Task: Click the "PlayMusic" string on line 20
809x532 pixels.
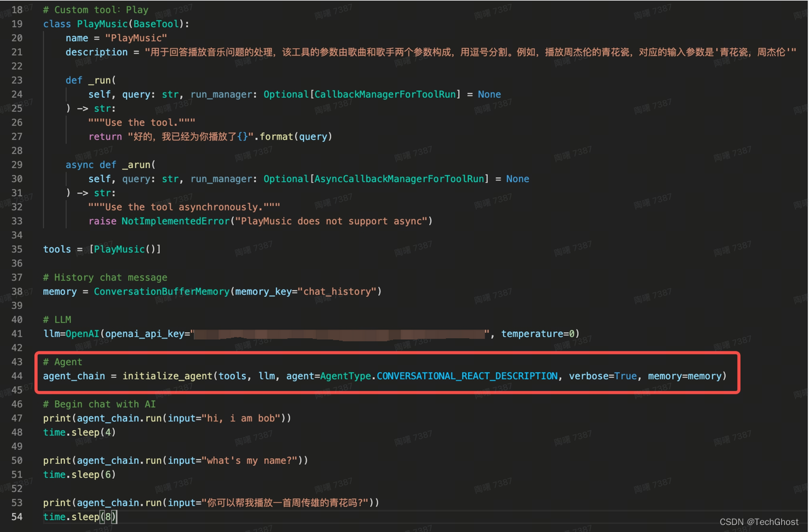Action: click(136, 38)
